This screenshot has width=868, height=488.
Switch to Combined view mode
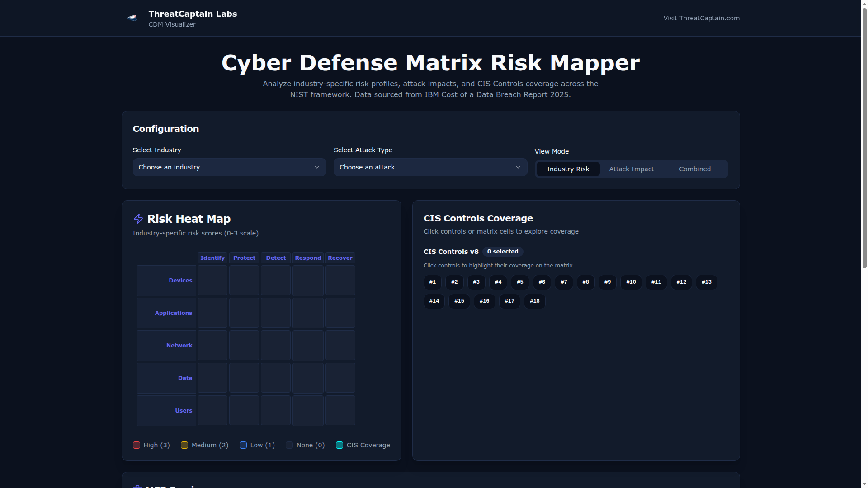click(x=694, y=169)
